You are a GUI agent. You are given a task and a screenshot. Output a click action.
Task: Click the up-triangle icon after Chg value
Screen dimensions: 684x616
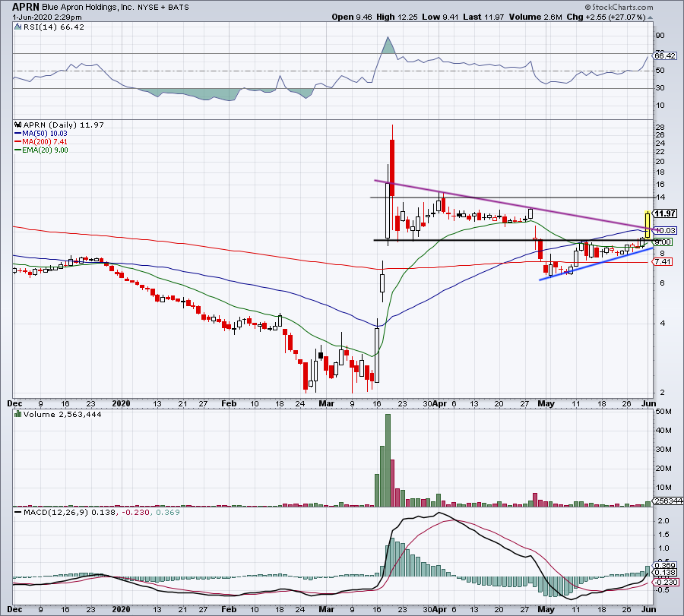650,17
